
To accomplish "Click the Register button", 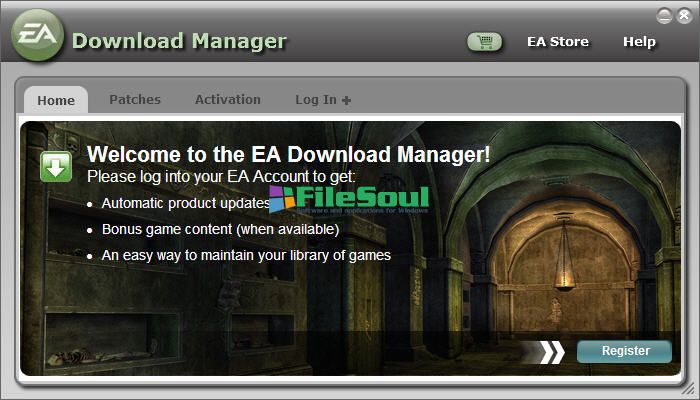I will [624, 351].
